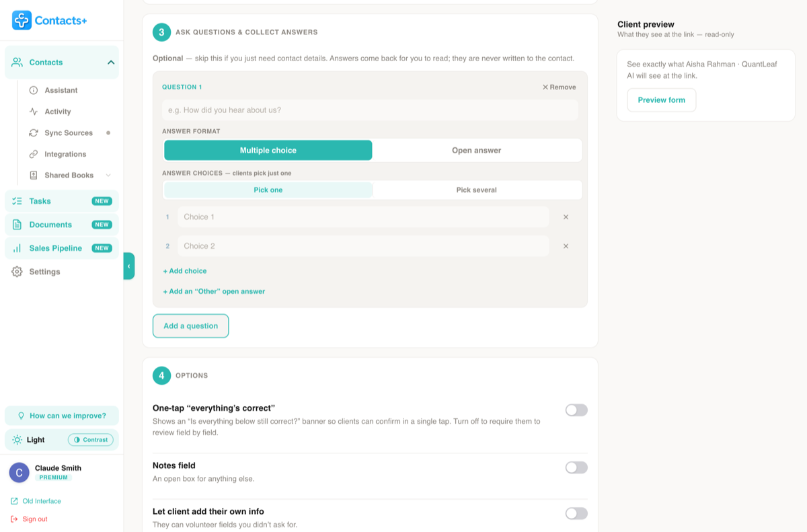Click the Client preview heading

(x=646, y=25)
